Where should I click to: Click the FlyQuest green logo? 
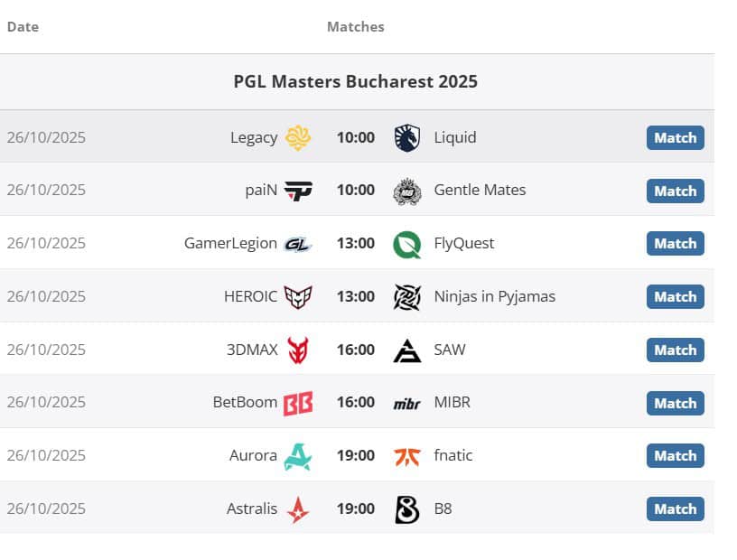coord(407,244)
